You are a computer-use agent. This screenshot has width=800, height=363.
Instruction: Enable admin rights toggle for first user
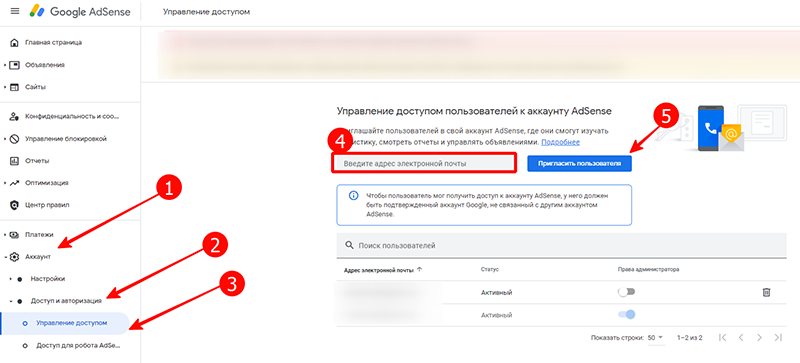point(627,292)
